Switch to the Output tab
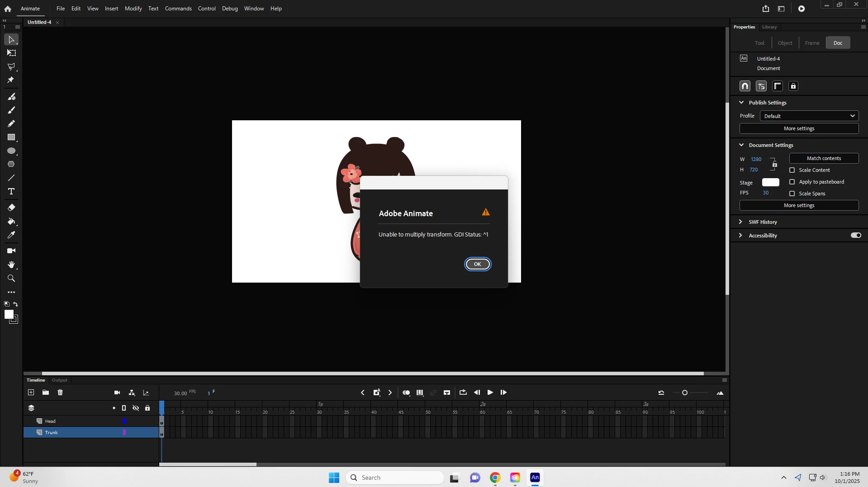 [60, 380]
